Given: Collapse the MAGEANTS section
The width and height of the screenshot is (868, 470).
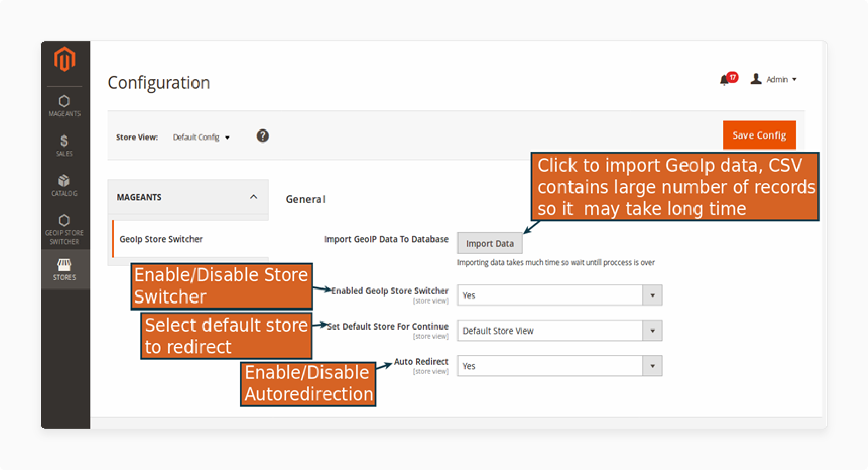Looking at the screenshot, I should coord(188,197).
